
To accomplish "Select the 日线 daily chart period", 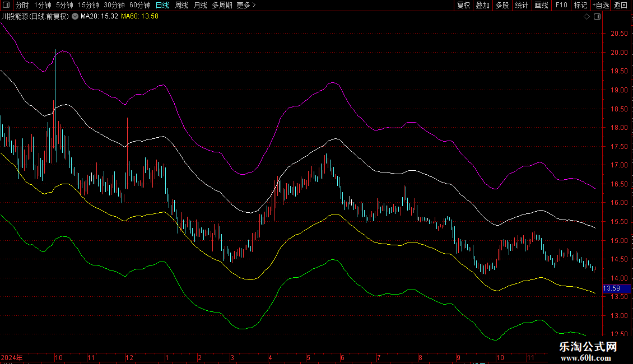I will pyautogui.click(x=162, y=5).
